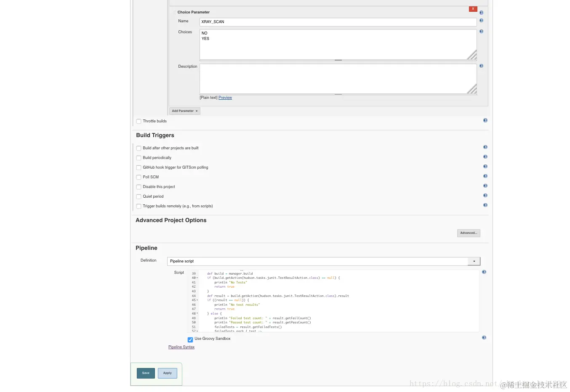Enable Build periodically checkbox
Screen dimensions: 570x392
(x=139, y=158)
